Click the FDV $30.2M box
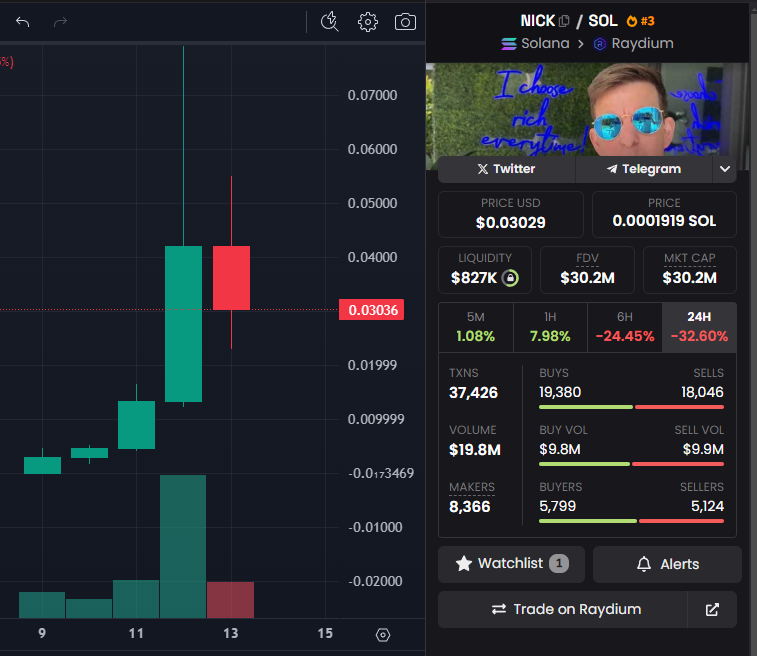This screenshot has height=656, width=757. point(587,270)
